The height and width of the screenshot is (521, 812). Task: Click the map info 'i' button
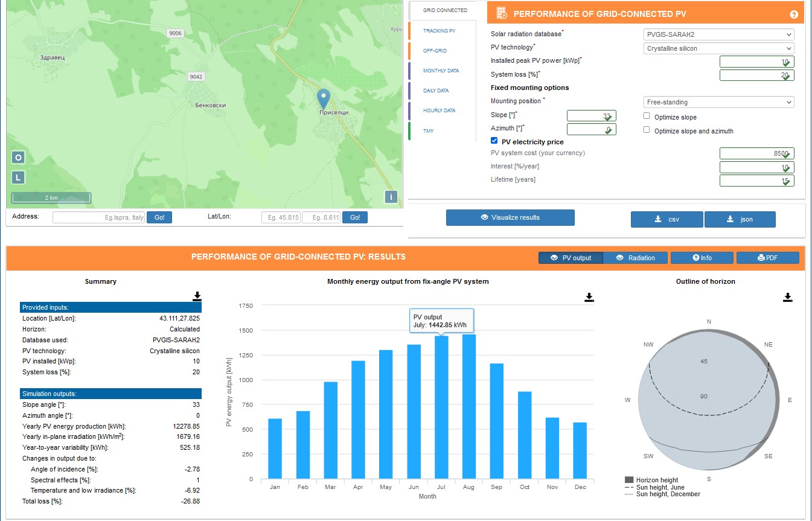[391, 197]
